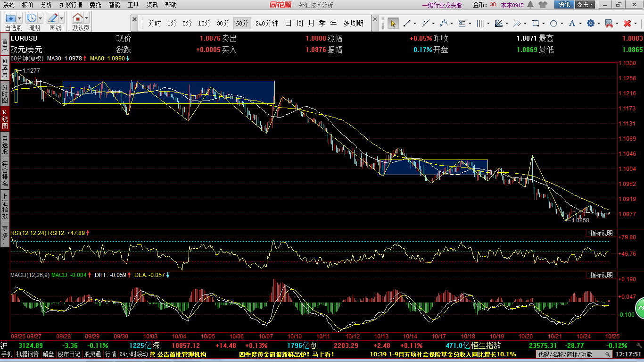
Task: Click the 四季度黄金研报新鲜出炉 ticker
Action: pyautogui.click(x=287, y=354)
